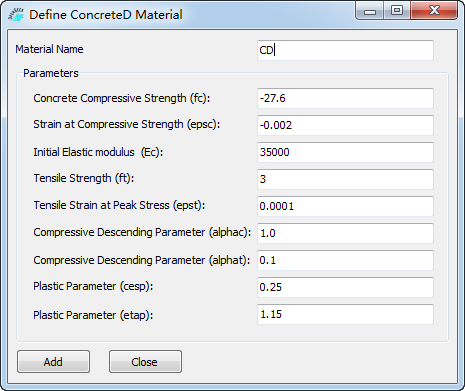Viewport: 465px width, 391px height.
Task: Click the 'Initial Elastic modulus (Ec):' label
Action: tap(98, 152)
